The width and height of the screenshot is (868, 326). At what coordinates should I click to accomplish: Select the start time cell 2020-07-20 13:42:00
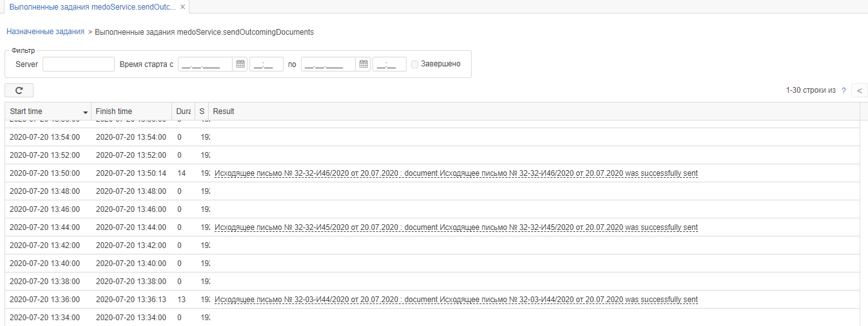45,245
